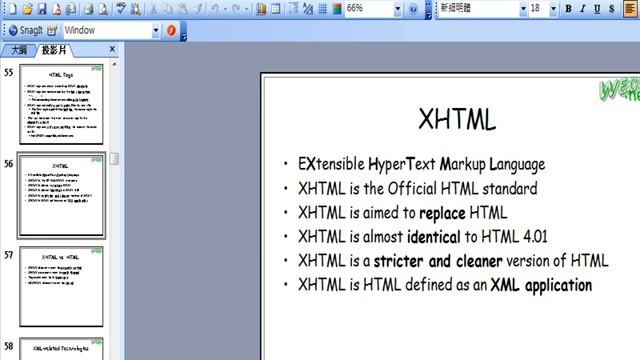Click bullet 'XHTML is the Official HTML standard'
This screenshot has height=360, width=640.
pos(418,189)
